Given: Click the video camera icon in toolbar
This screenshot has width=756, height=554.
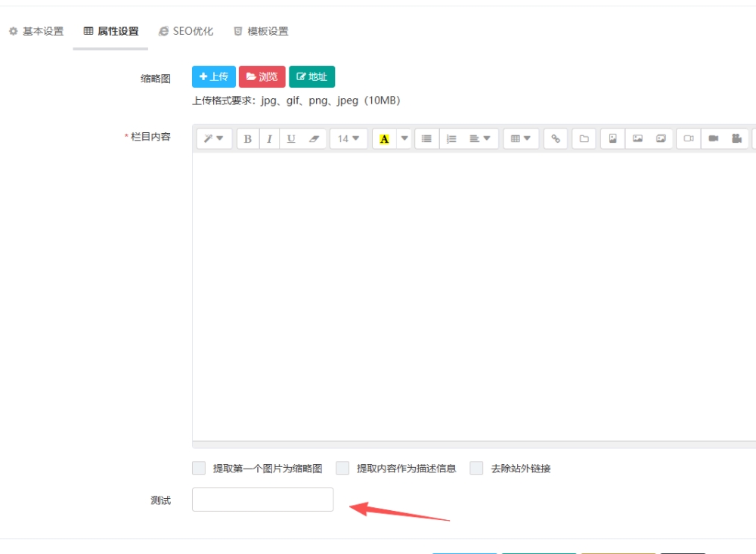Looking at the screenshot, I should pos(713,139).
